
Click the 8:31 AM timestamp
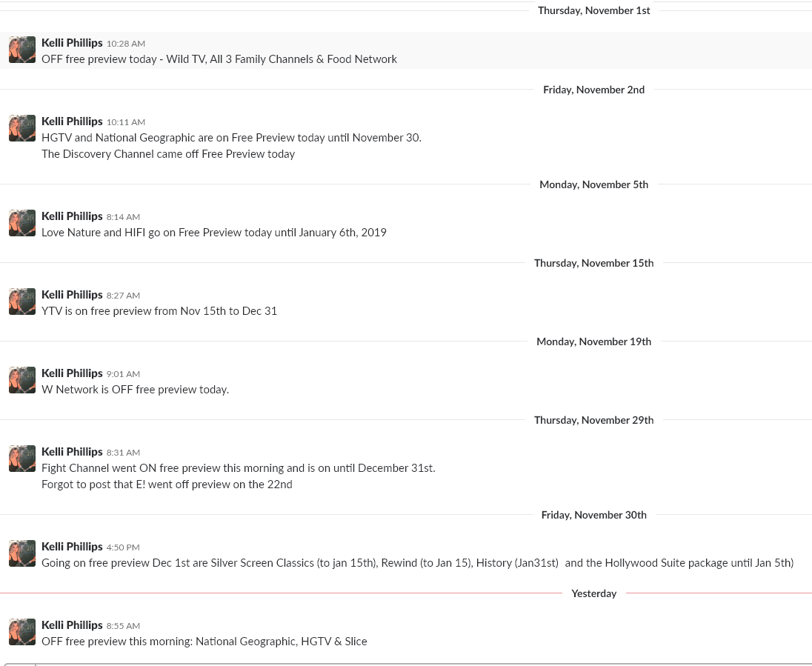(x=123, y=453)
